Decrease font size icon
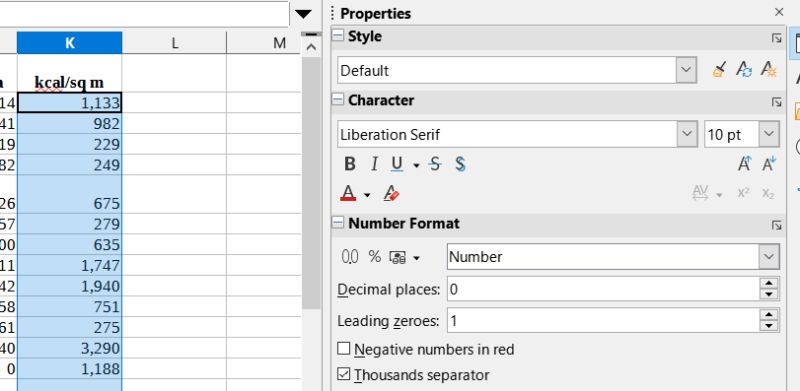Image resolution: width=800 pixels, height=391 pixels. coord(768,164)
